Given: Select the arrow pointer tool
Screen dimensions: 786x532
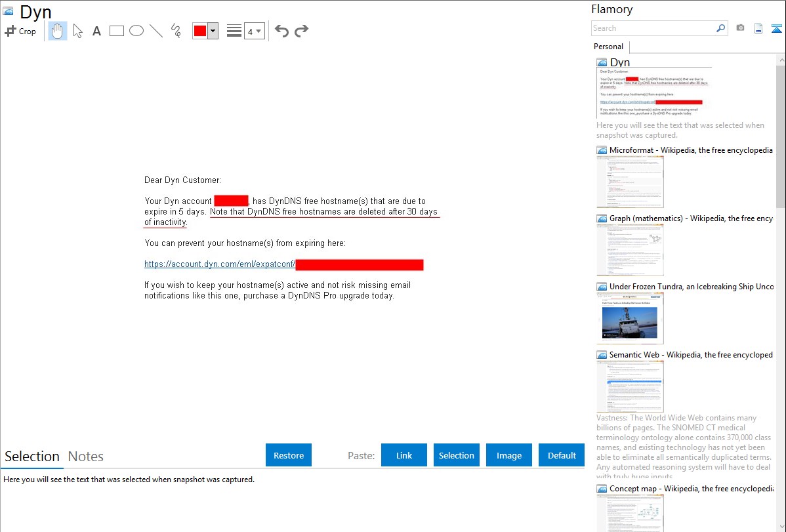Looking at the screenshot, I should pos(77,31).
